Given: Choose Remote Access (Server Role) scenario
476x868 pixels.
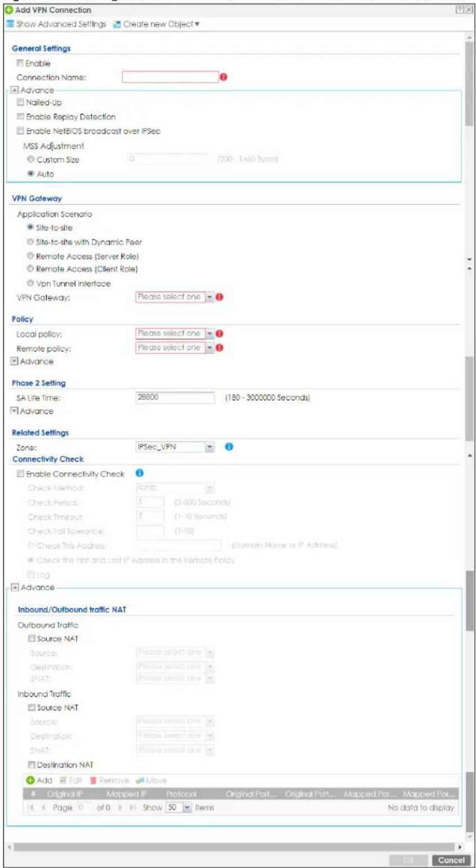Looking at the screenshot, I should pos(30,256).
